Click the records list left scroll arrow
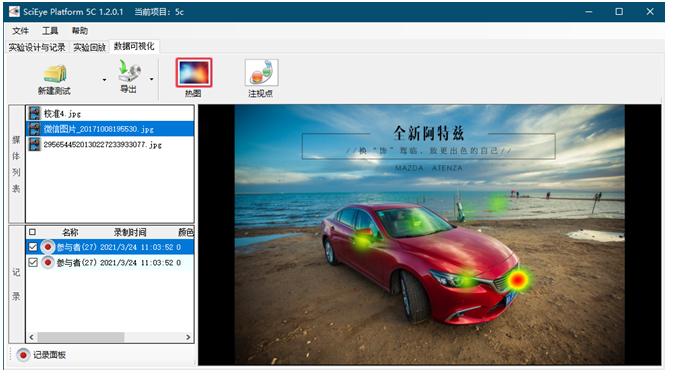Screen dimensions: 673x375 pyautogui.click(x=31, y=337)
